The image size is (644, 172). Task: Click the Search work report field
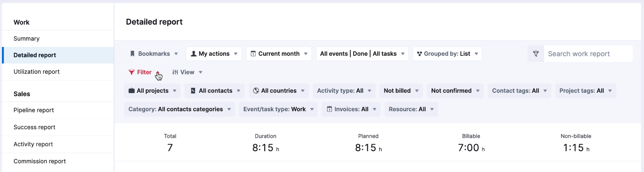click(588, 54)
